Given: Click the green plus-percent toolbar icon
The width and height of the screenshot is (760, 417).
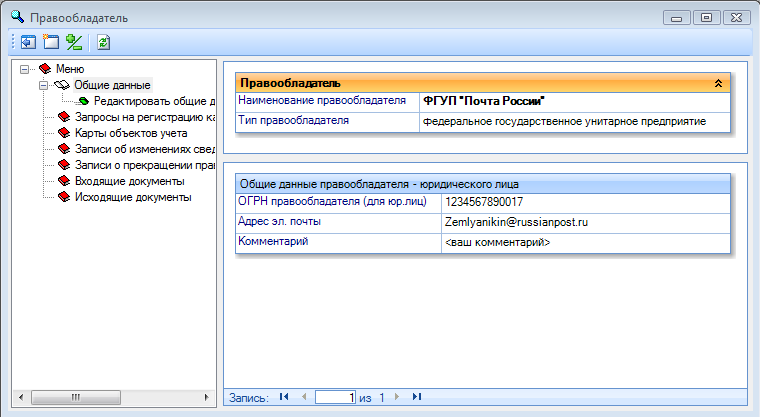Looking at the screenshot, I should [74, 43].
